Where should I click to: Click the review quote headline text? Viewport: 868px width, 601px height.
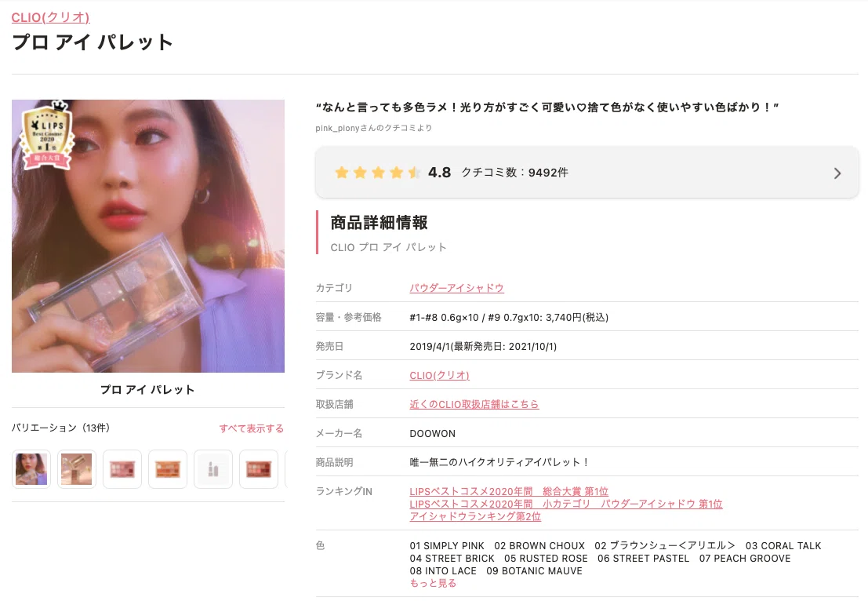point(547,107)
